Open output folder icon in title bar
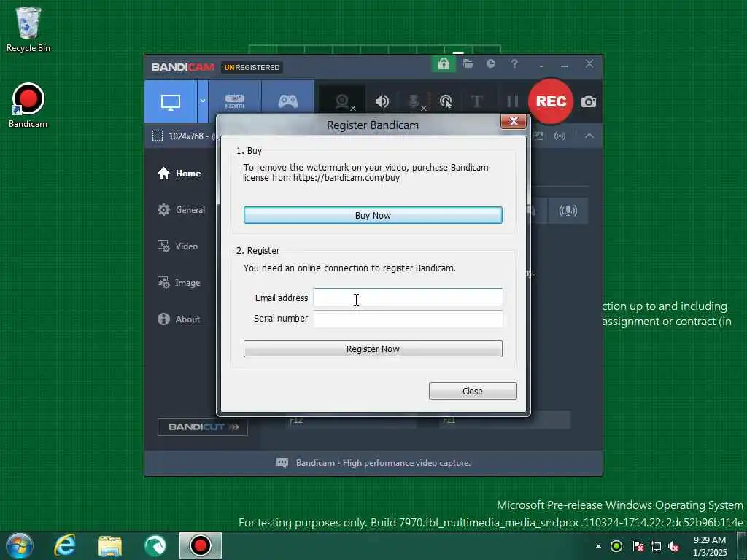Viewport: 747px width, 560px height. tap(468, 64)
